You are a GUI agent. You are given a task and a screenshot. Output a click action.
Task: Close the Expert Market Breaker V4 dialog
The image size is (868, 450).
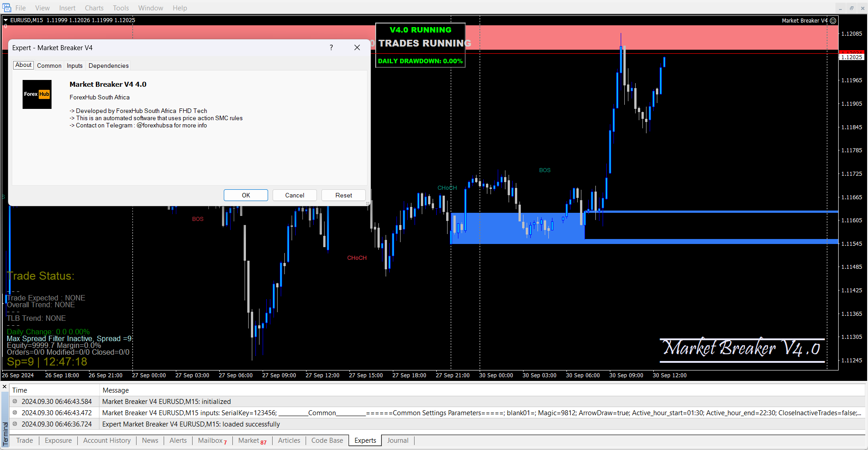pos(357,47)
